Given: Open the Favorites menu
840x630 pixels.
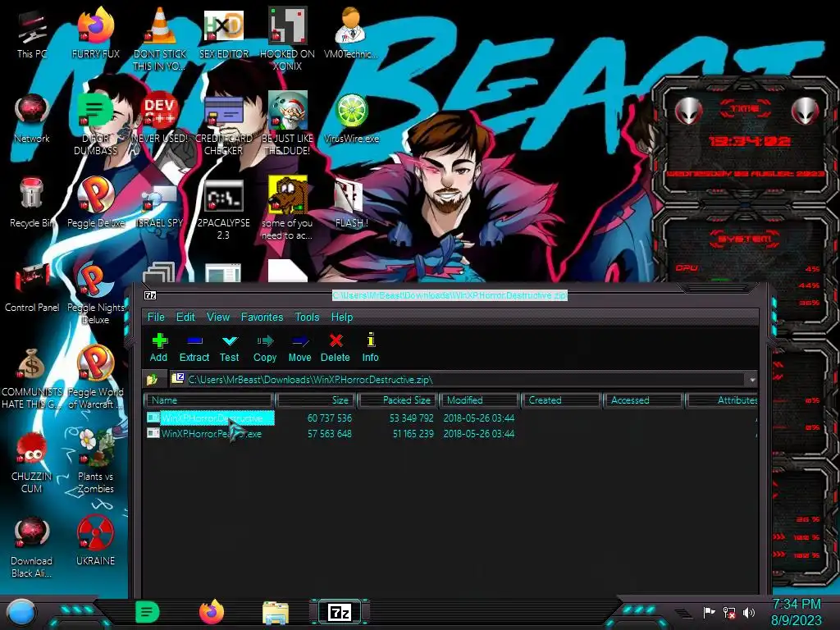Looking at the screenshot, I should pyautogui.click(x=262, y=317).
